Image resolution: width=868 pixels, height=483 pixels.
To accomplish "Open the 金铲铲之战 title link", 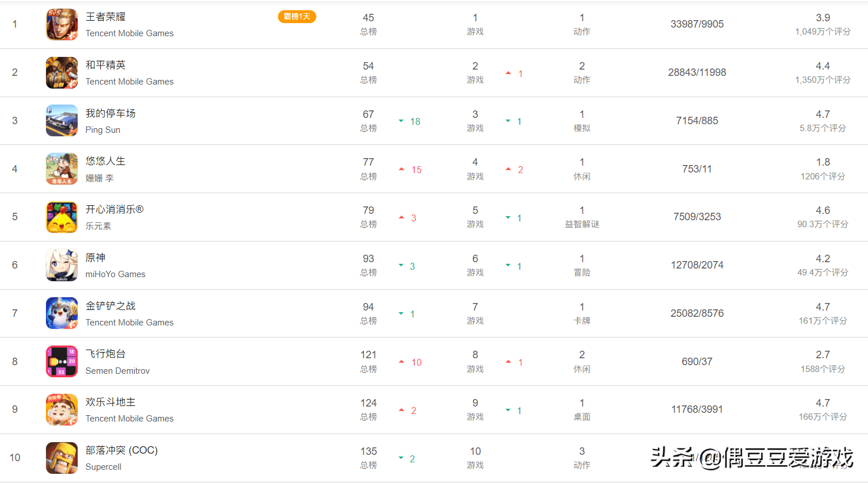I will [110, 306].
